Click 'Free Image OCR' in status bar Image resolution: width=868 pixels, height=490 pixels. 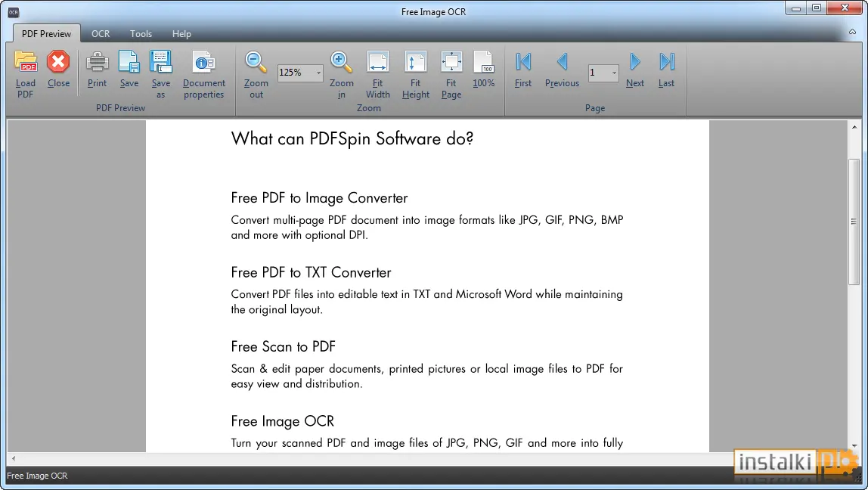37,476
